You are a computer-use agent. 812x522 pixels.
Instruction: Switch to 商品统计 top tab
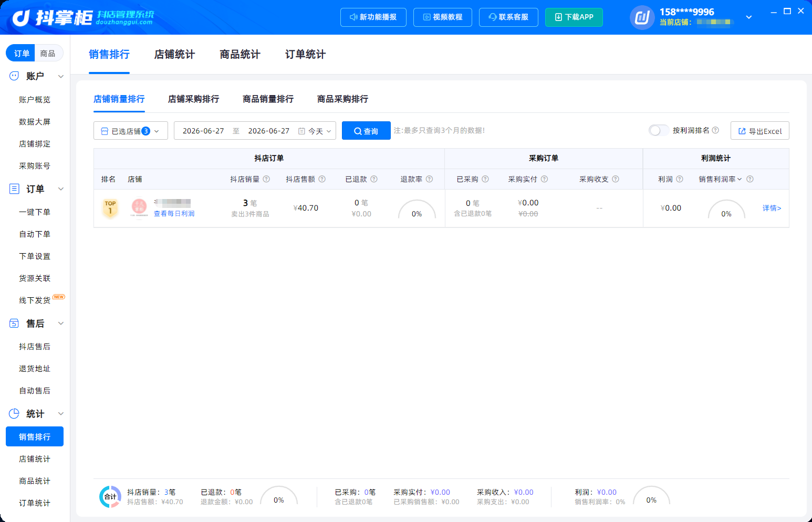click(240, 54)
